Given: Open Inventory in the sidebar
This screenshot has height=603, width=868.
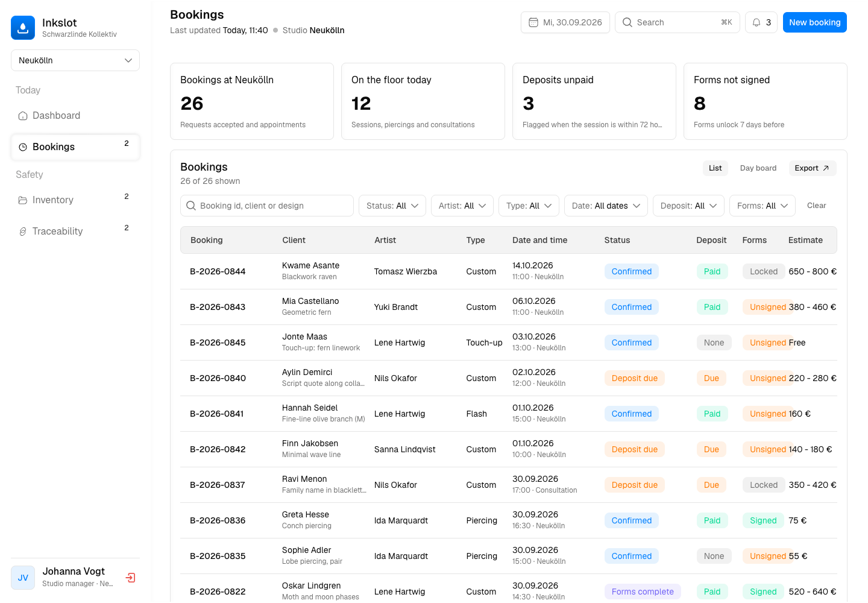Looking at the screenshot, I should point(75,200).
